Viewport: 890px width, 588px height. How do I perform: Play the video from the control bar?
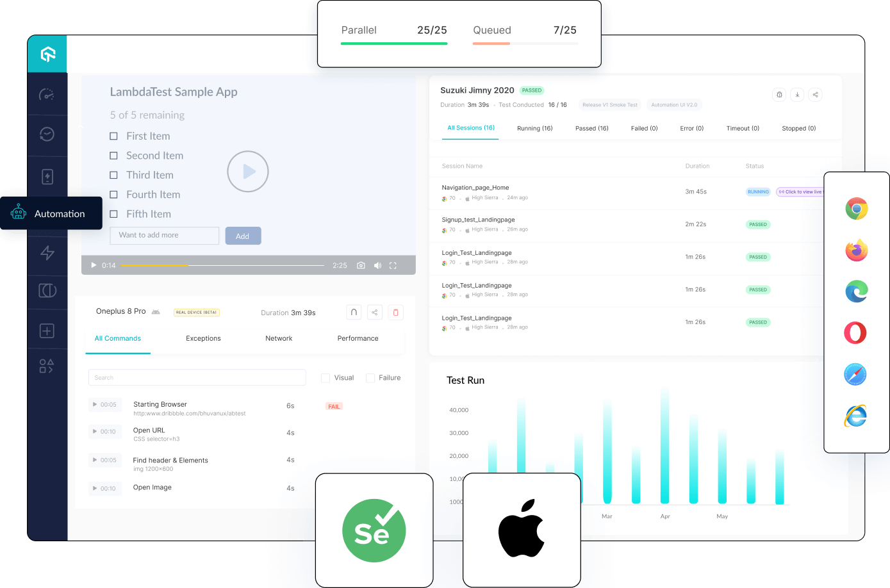(94, 265)
